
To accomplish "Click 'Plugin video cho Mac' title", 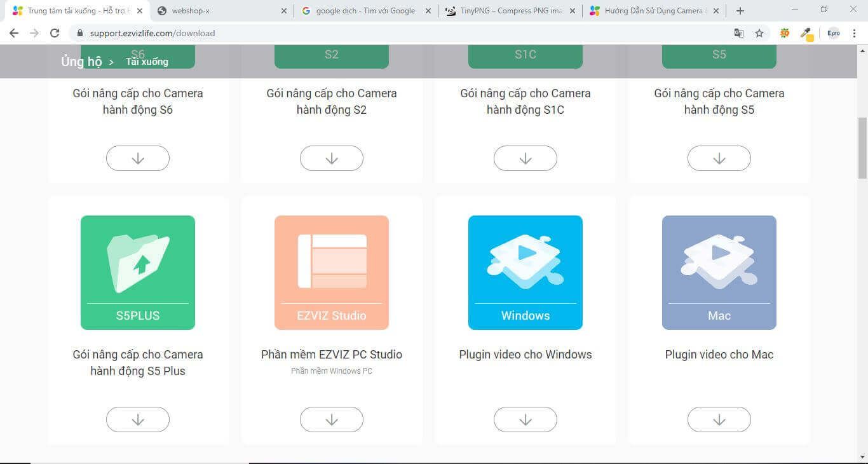I will (719, 355).
